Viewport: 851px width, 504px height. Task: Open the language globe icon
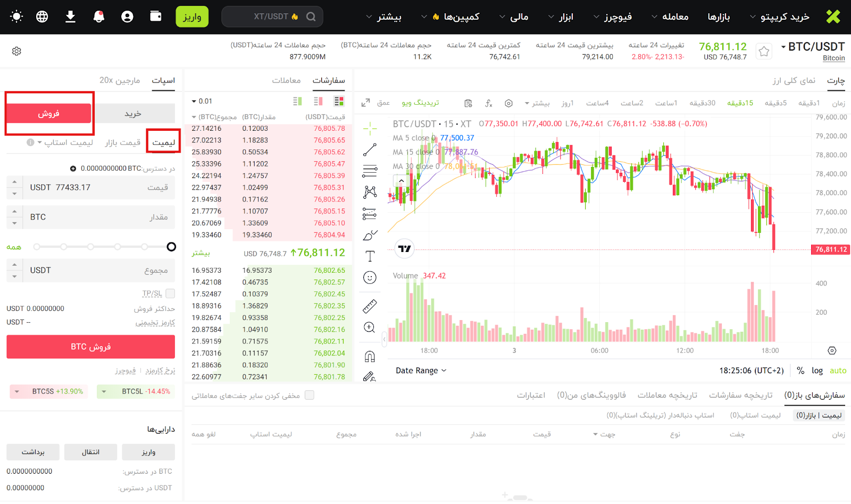click(x=42, y=16)
